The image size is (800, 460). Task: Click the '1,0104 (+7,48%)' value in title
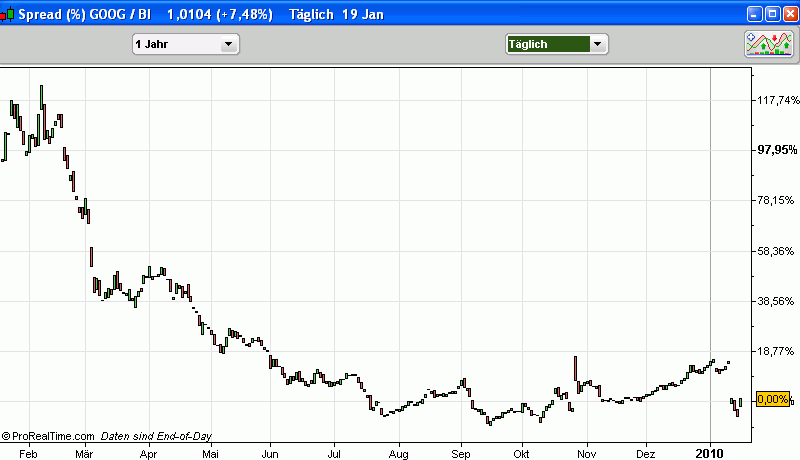(x=220, y=14)
